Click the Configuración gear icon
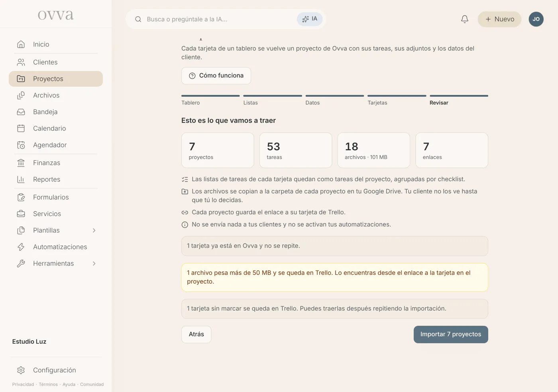The width and height of the screenshot is (558, 392). 21,370
